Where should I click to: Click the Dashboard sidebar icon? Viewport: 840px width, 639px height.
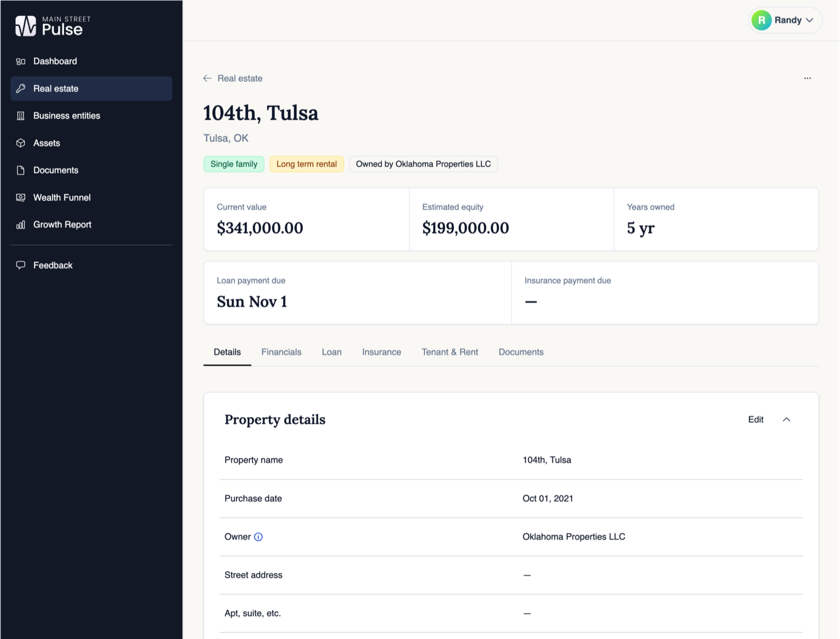(x=20, y=61)
